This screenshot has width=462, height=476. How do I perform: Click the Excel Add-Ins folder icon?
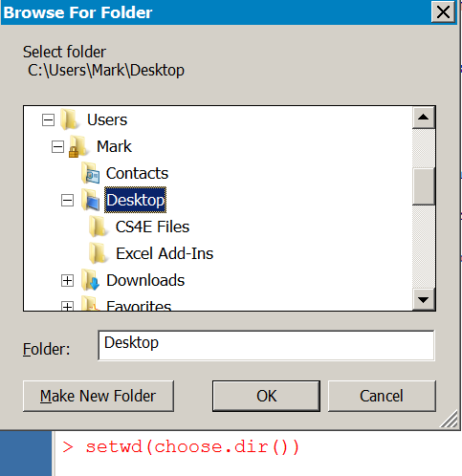[98, 253]
